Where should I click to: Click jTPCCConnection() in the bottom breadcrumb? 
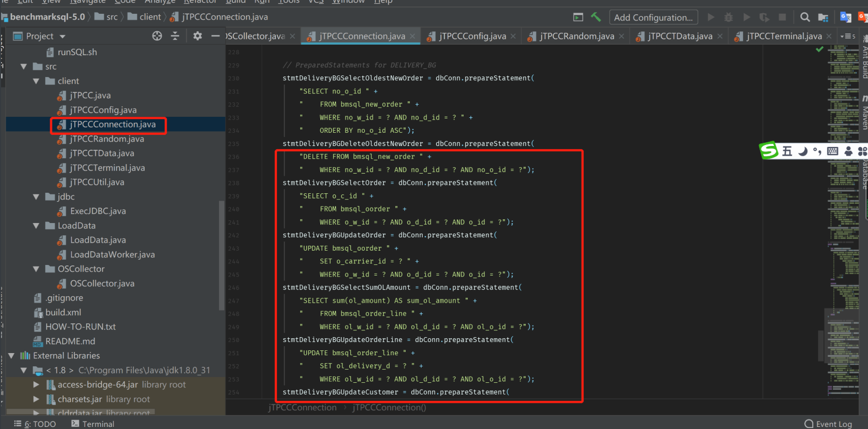point(389,408)
